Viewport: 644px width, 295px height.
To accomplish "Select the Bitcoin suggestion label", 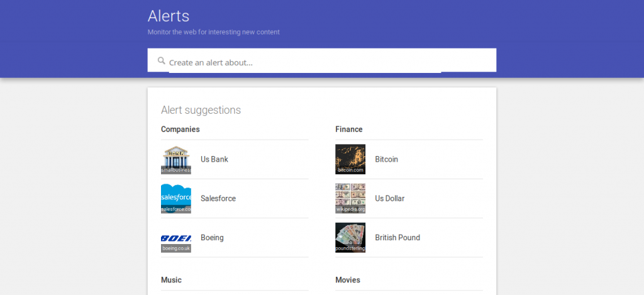I will click(x=387, y=159).
